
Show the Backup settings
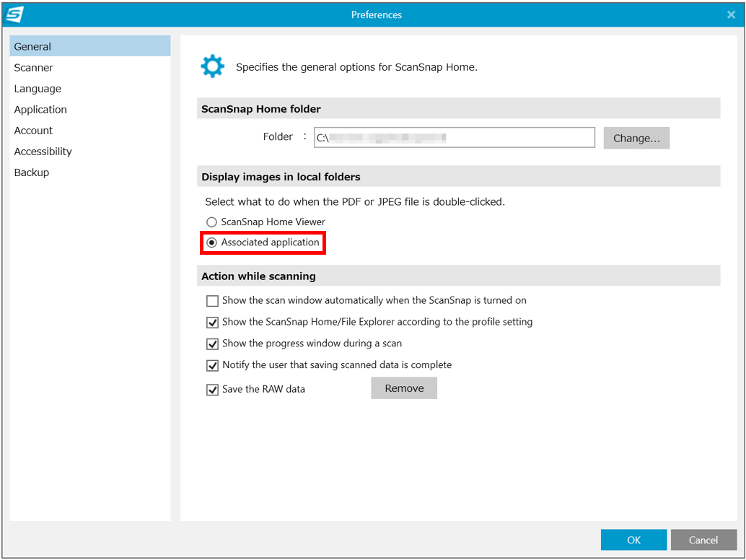(x=32, y=172)
